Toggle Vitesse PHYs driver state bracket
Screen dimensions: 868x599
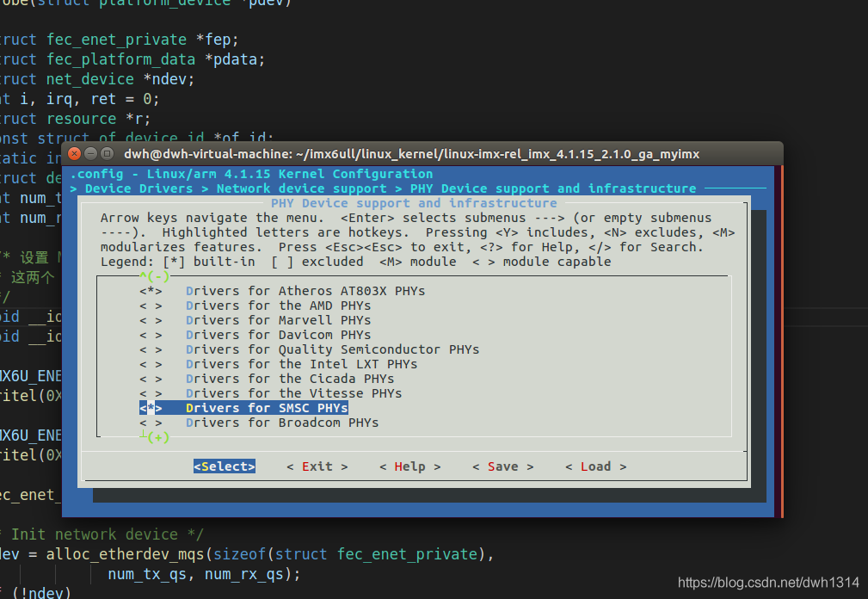pos(151,393)
